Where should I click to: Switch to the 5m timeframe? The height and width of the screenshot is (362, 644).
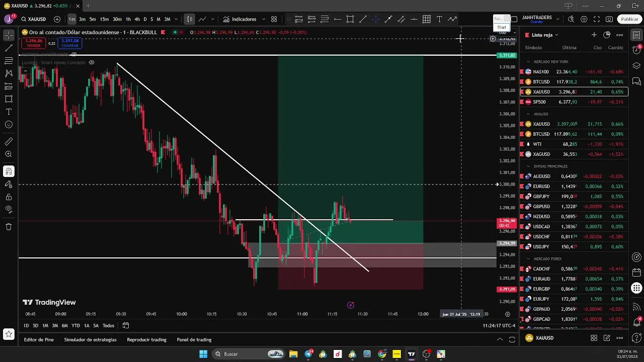[93, 19]
